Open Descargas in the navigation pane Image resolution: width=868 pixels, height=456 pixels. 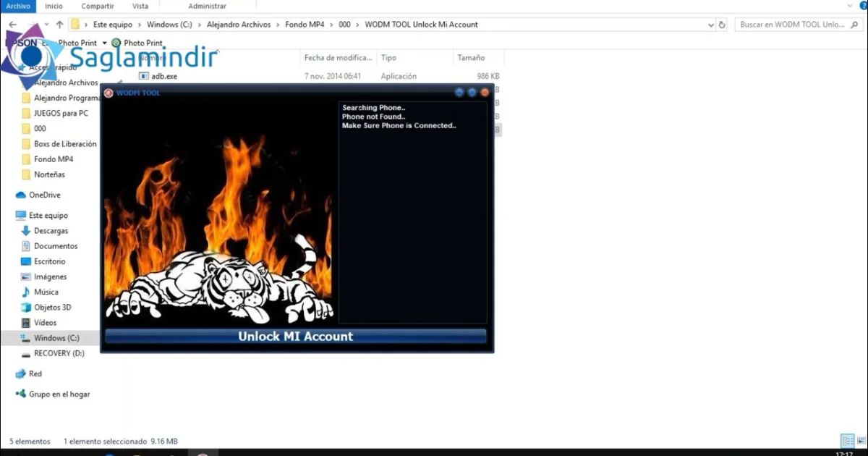pyautogui.click(x=51, y=231)
